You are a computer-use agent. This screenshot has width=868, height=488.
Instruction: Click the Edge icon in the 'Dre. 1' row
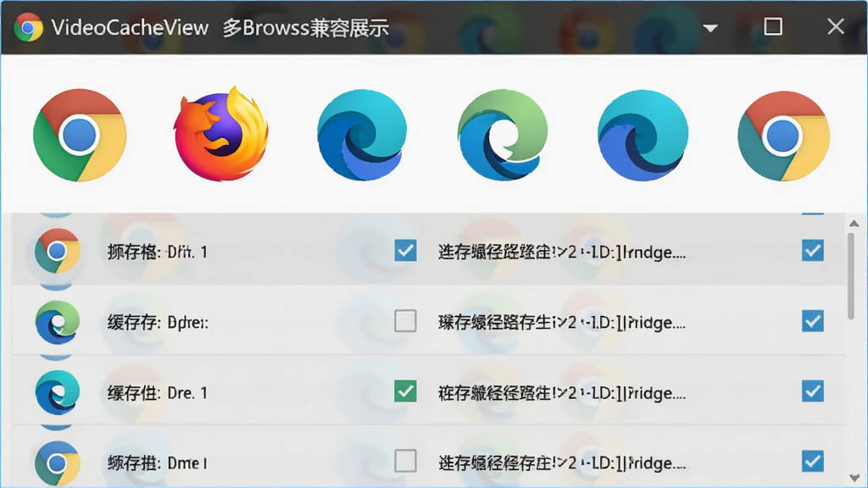pos(57,392)
